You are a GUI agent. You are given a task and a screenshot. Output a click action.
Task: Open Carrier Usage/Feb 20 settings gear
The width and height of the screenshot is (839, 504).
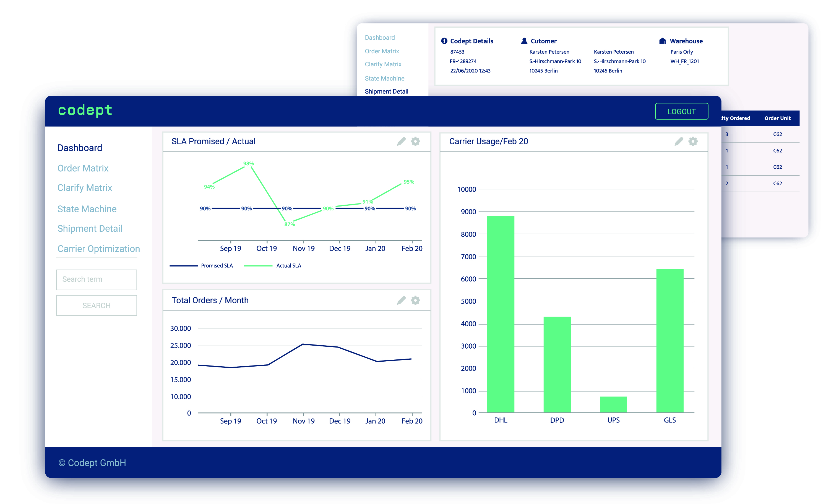point(693,141)
